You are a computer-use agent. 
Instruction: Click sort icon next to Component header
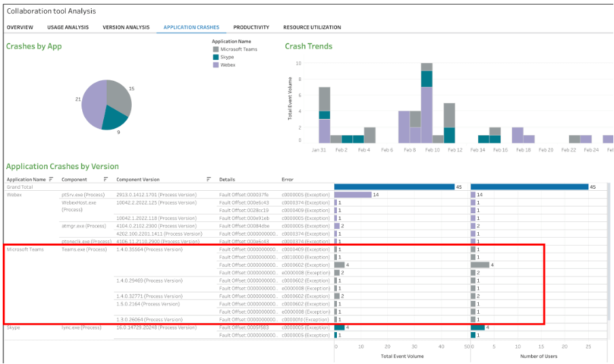[x=105, y=179]
